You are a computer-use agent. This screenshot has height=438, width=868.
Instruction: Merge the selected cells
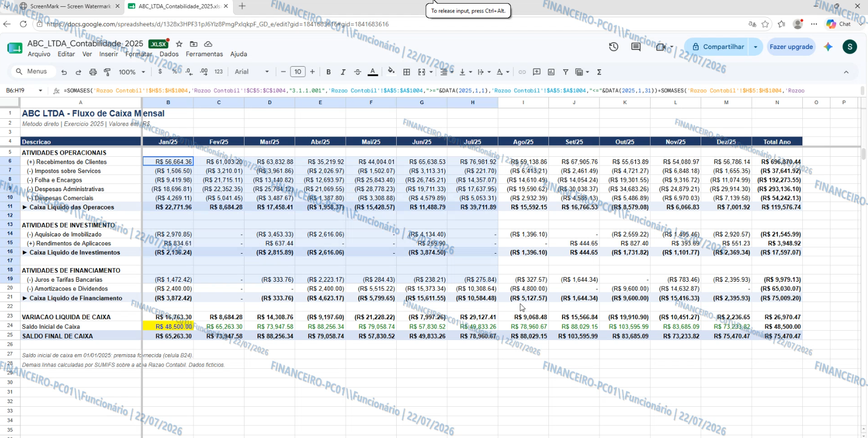(422, 72)
